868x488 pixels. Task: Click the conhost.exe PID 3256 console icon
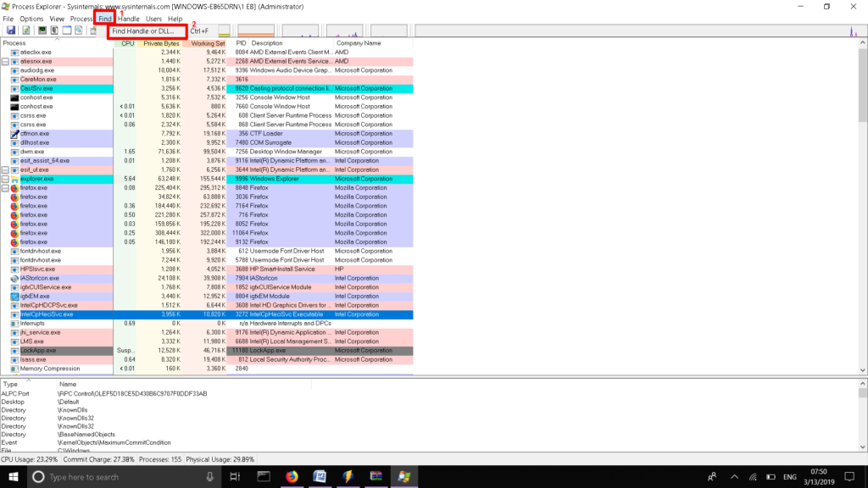(15, 98)
